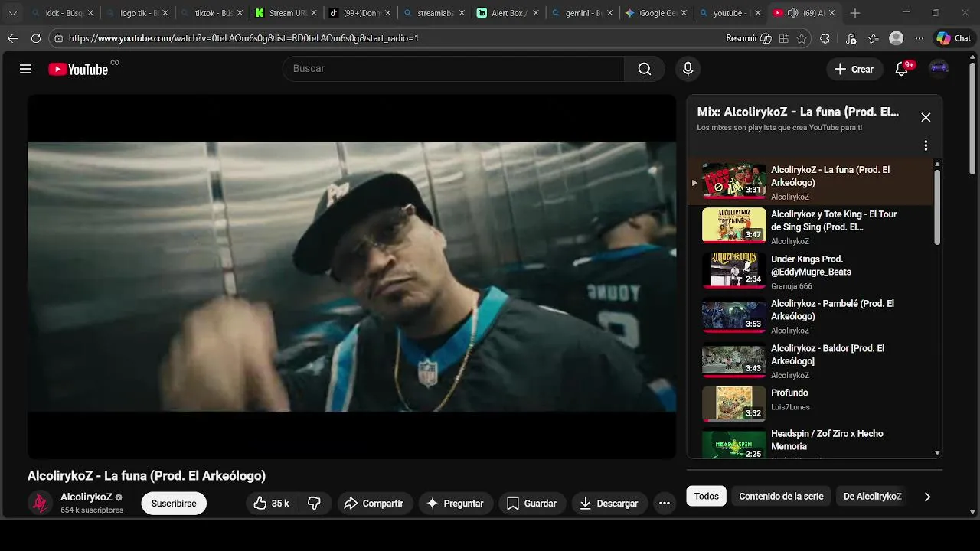Expand the tab search dropdown arrow
Viewport: 980px width, 551px height.
coord(12,13)
